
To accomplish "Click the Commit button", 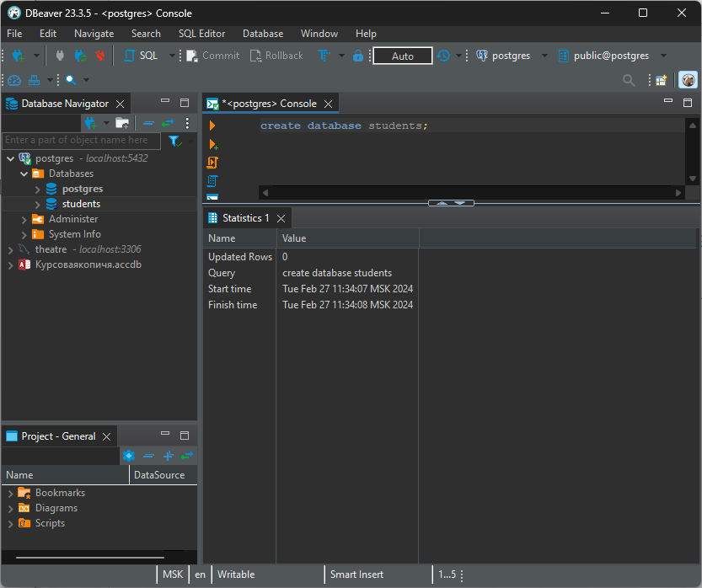I will [x=213, y=56].
